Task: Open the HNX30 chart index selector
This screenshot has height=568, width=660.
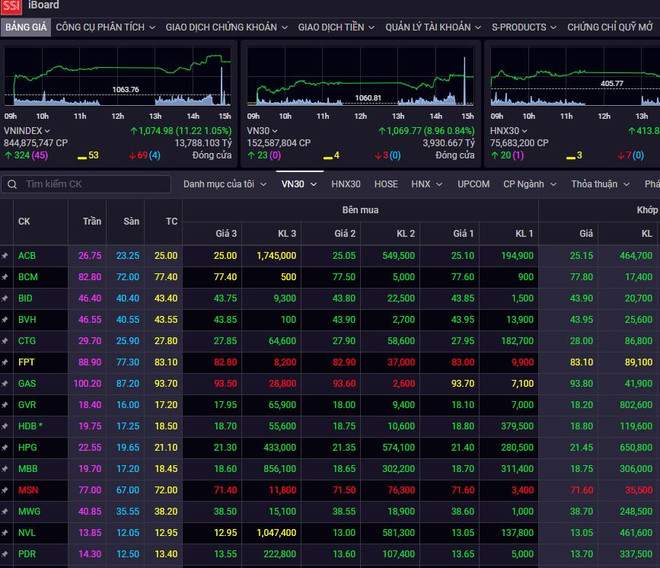Action: click(508, 131)
